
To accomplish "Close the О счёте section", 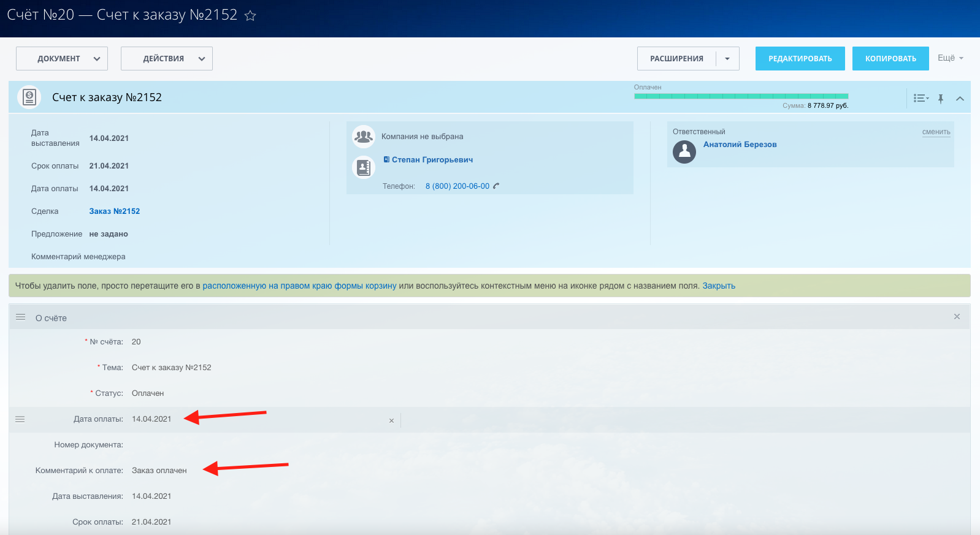I will click(957, 317).
